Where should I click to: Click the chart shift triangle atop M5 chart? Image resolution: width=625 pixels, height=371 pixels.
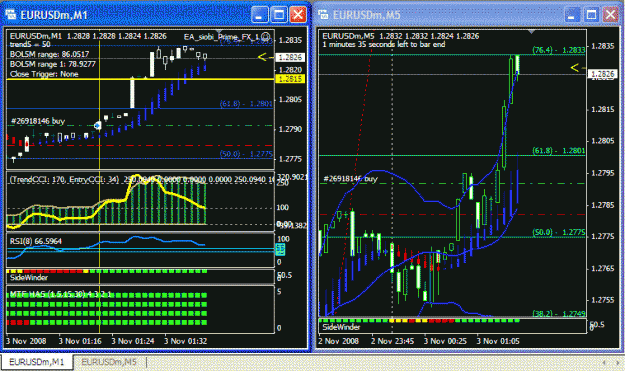click(x=531, y=31)
